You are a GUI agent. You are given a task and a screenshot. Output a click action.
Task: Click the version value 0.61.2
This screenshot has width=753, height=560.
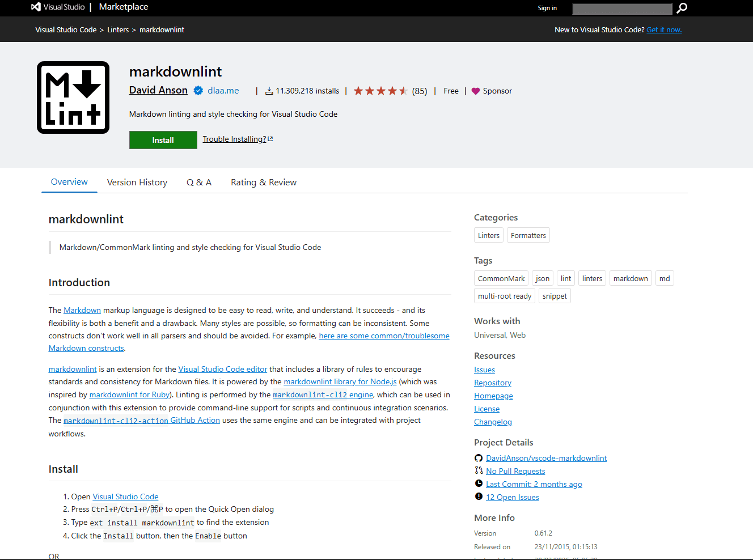click(543, 533)
